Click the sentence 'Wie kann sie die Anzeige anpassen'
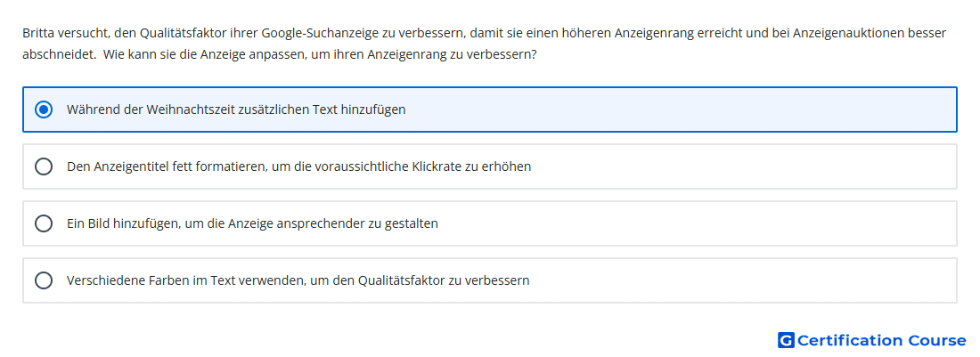The height and width of the screenshot is (357, 980). [320, 55]
